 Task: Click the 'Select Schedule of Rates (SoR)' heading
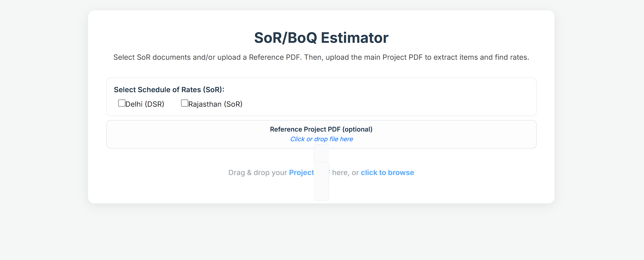tap(169, 89)
